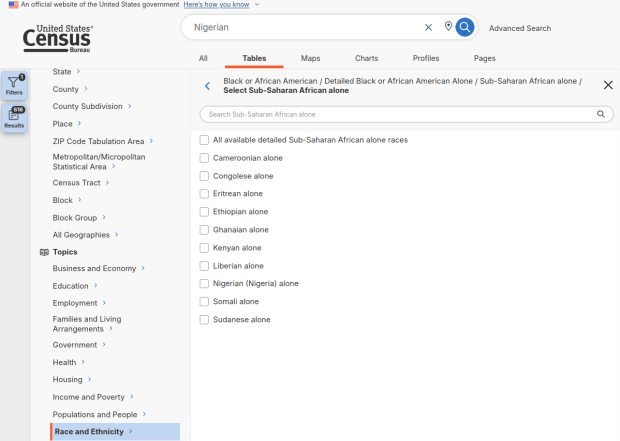Viewport: 620px width, 441px height.
Task: Open the Profiles tab
Action: [426, 59]
